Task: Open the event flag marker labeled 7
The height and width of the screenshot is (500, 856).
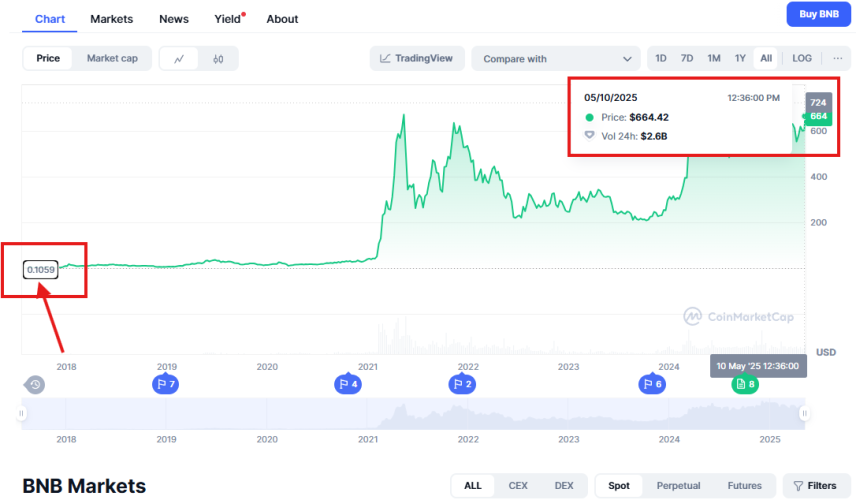Action: (166, 384)
